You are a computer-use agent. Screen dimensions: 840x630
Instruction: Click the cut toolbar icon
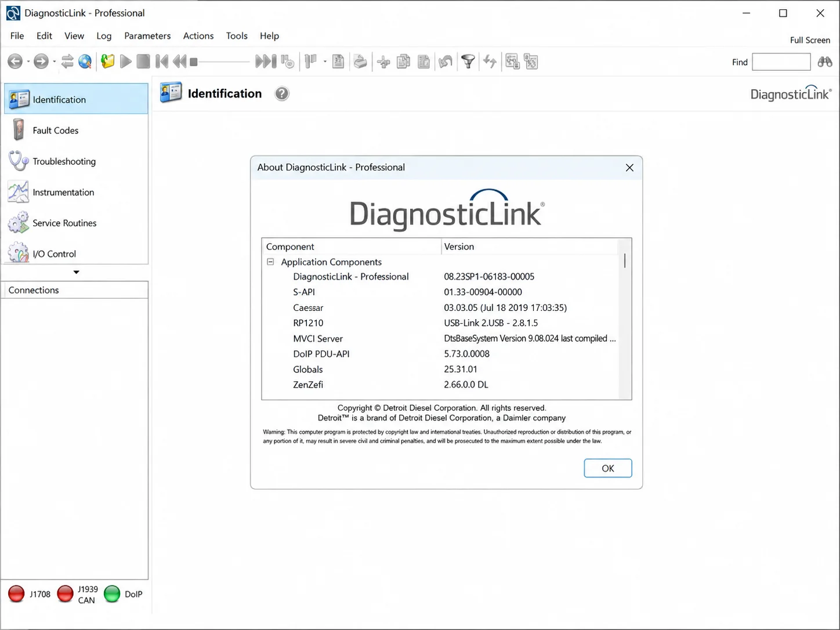tap(383, 61)
